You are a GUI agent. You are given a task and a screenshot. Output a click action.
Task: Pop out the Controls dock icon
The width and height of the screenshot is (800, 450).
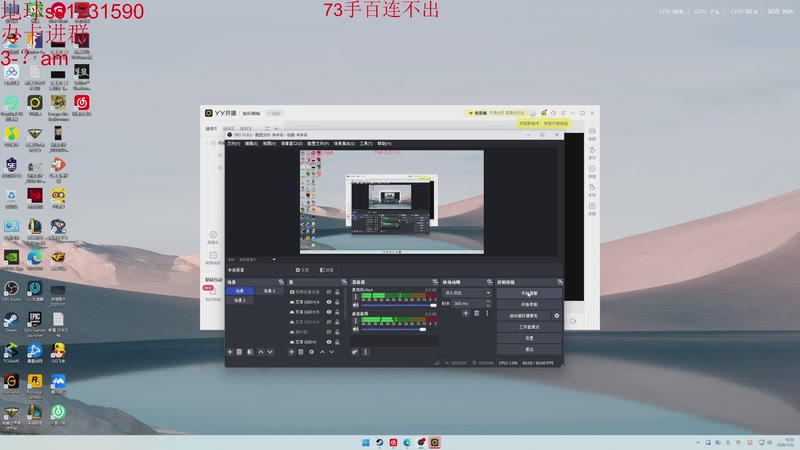(x=560, y=282)
